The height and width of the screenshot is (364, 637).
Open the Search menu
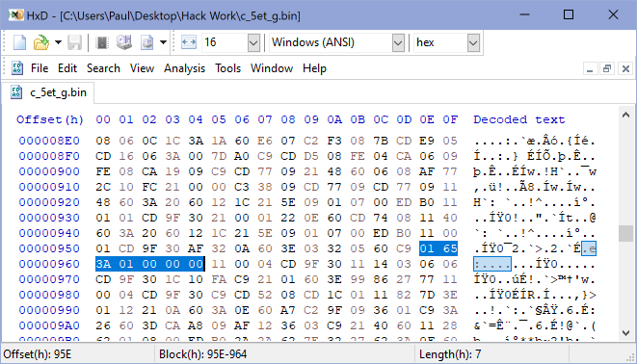pos(103,68)
